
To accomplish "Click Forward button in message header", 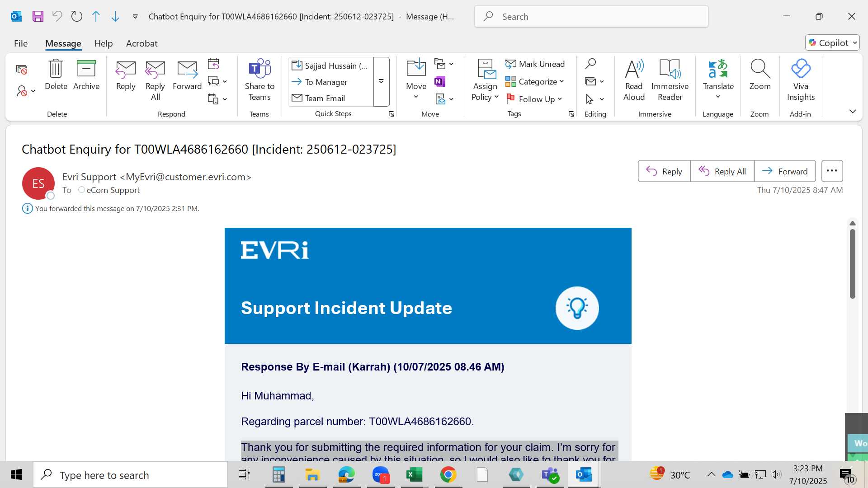I will click(785, 171).
